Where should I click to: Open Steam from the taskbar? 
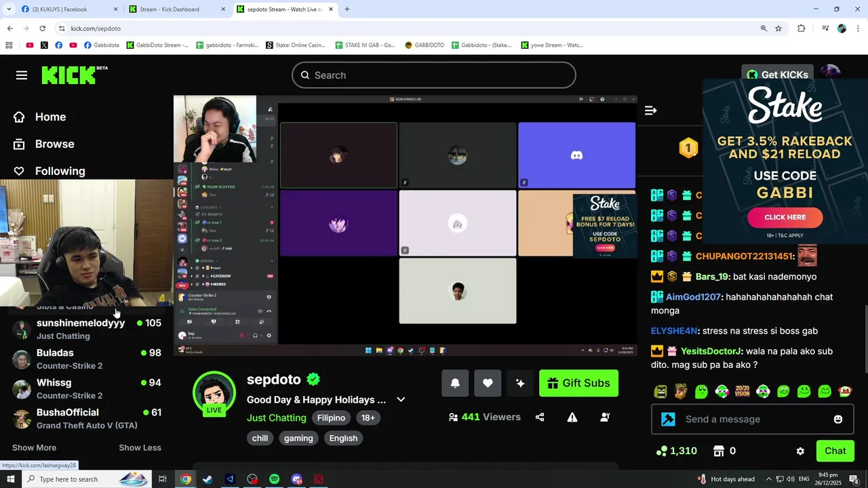pyautogui.click(x=208, y=479)
